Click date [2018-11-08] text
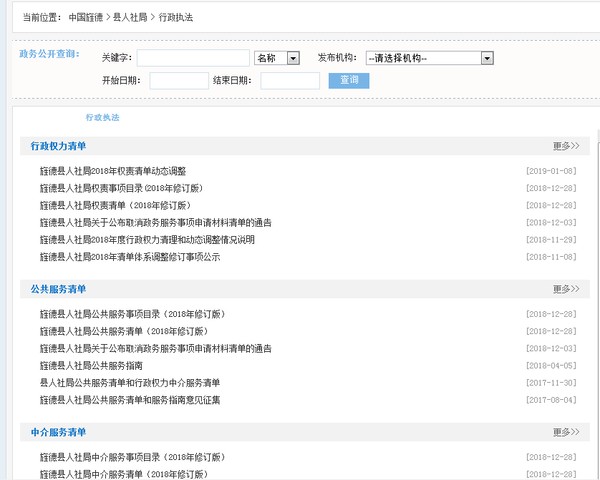 (551, 257)
